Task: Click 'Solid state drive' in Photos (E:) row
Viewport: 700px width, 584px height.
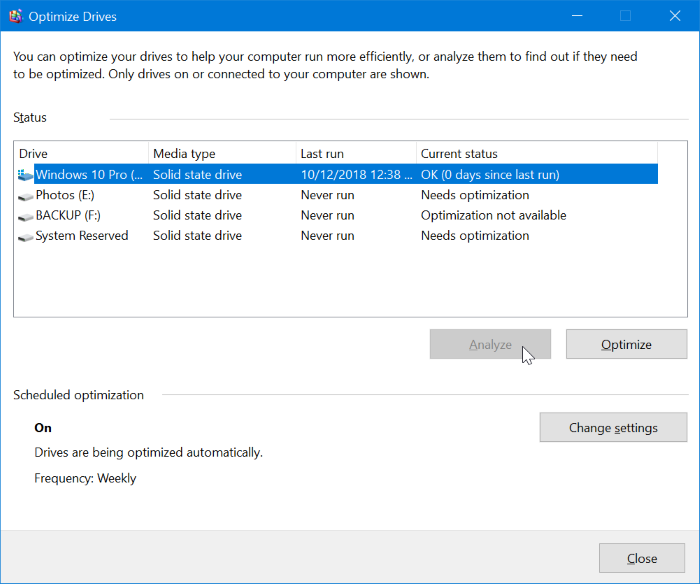Action: 197,195
